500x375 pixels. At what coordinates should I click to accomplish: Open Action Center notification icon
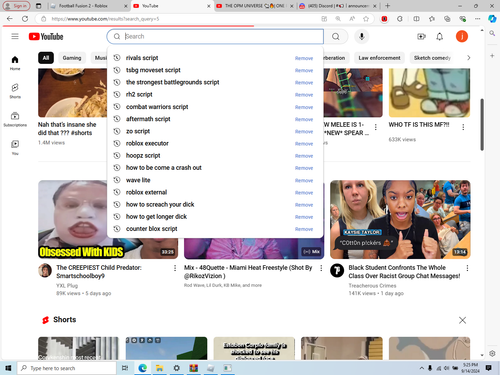coord(489,368)
